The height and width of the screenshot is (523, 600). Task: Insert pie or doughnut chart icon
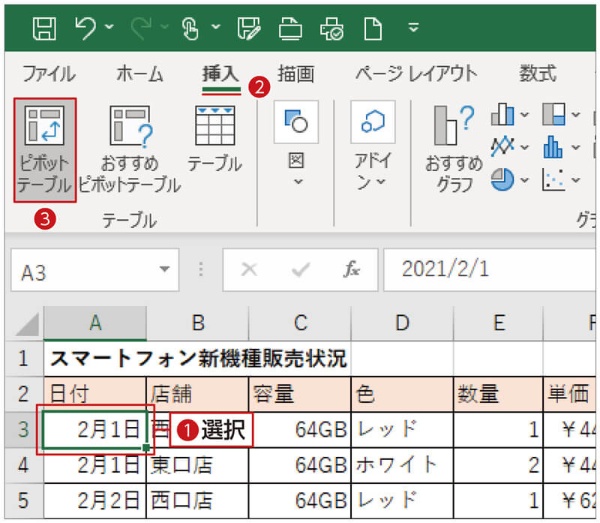click(502, 179)
